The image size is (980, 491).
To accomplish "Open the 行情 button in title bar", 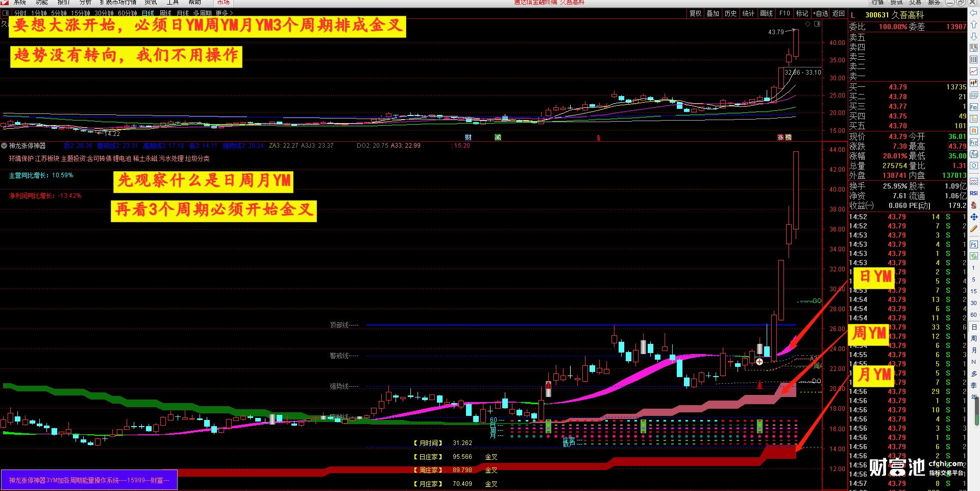I will pyautogui.click(x=877, y=3).
